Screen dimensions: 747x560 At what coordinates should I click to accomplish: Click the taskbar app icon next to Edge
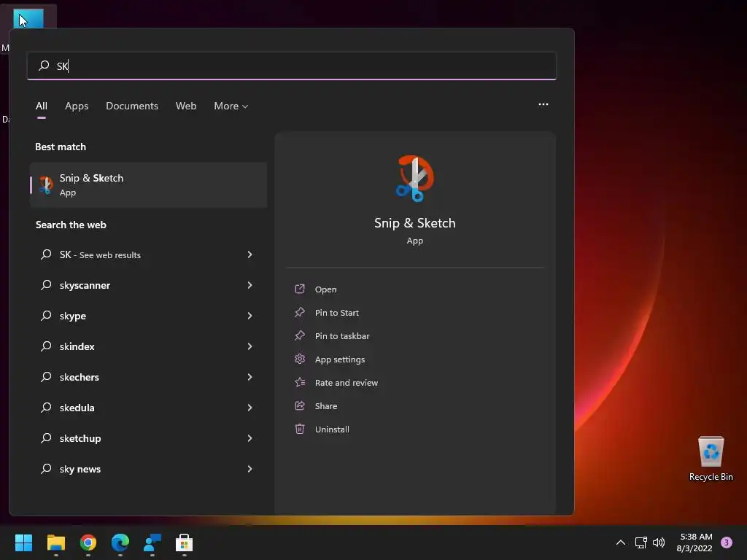152,542
